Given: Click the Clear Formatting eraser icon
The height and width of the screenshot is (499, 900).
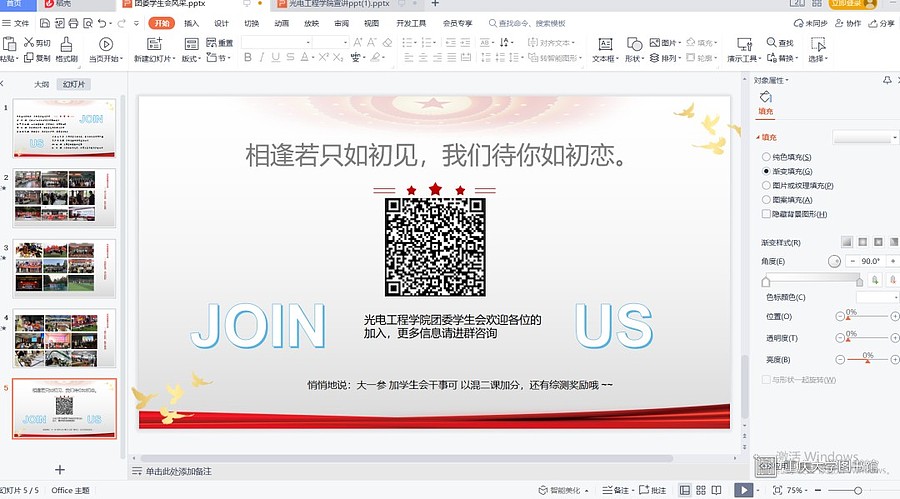Looking at the screenshot, I should pyautogui.click(x=387, y=42).
